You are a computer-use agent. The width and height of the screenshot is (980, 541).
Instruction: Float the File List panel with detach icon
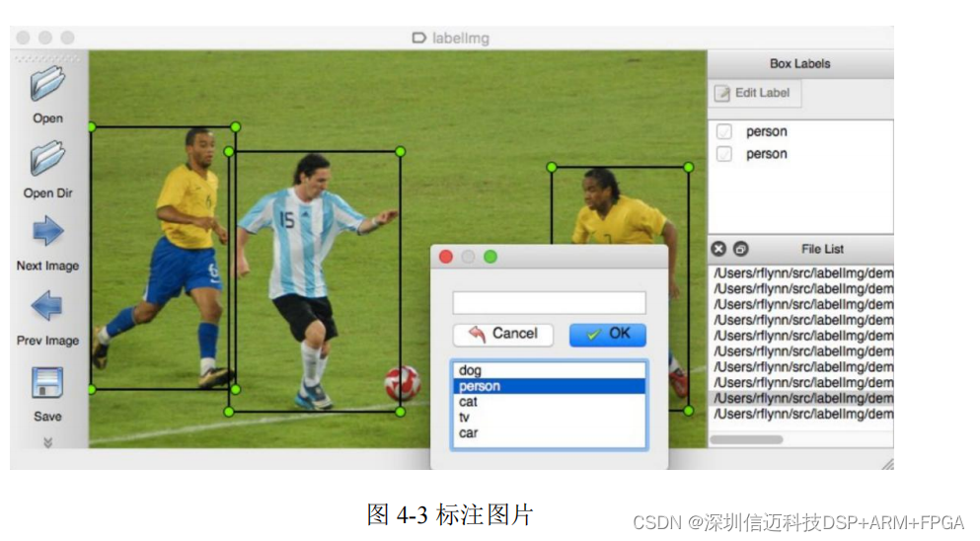pyautogui.click(x=740, y=249)
